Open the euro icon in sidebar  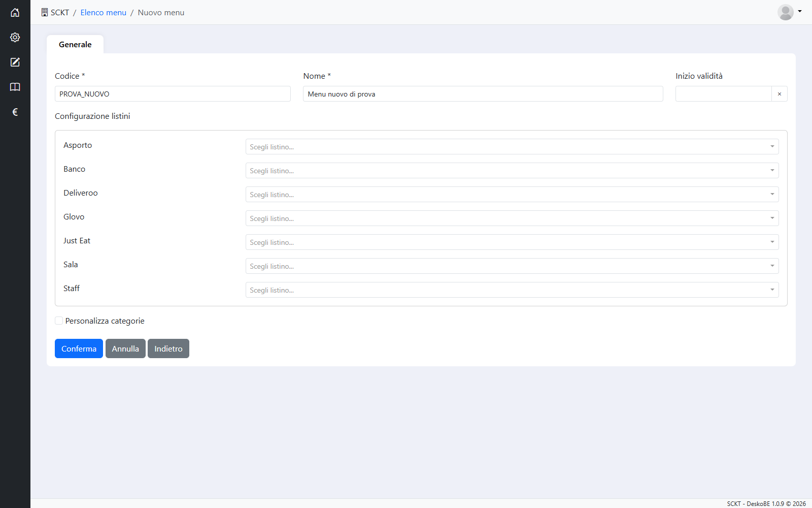point(15,112)
